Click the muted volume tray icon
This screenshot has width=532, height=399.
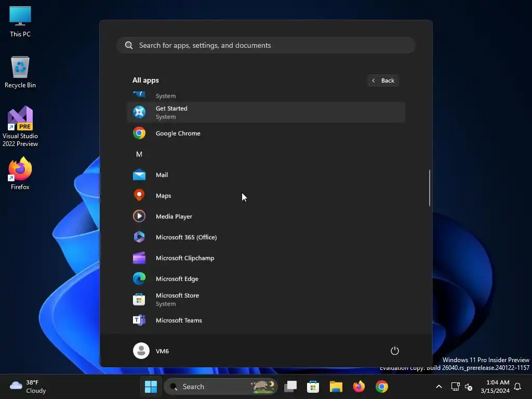click(x=469, y=387)
